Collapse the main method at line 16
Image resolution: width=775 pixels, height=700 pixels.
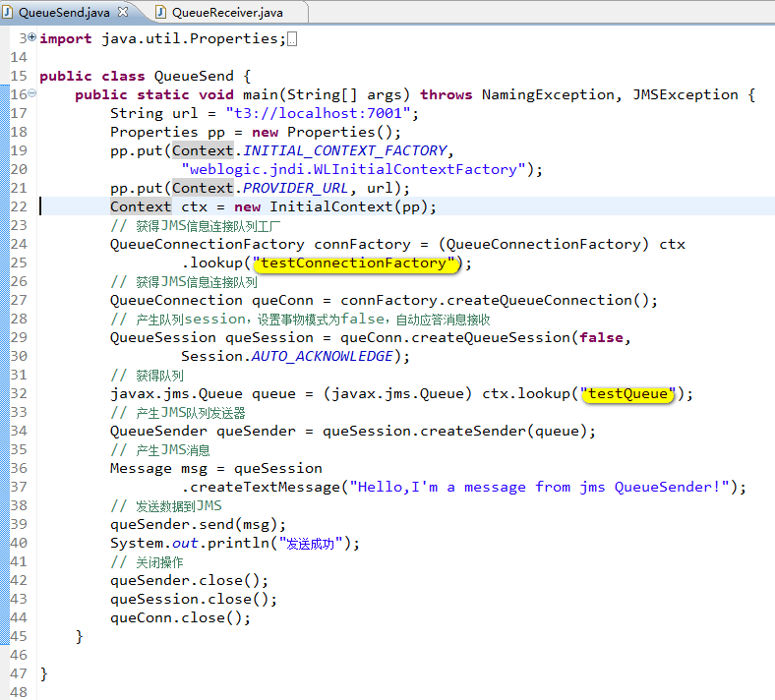point(32,94)
